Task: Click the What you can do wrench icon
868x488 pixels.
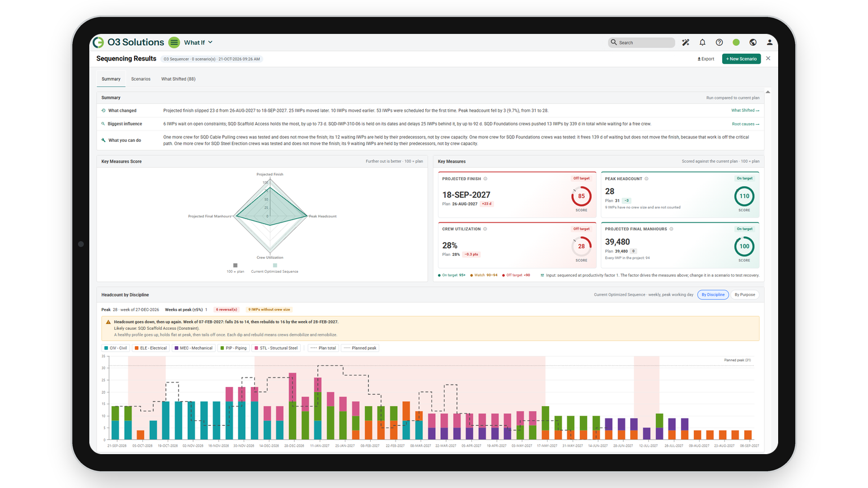Action: [103, 140]
